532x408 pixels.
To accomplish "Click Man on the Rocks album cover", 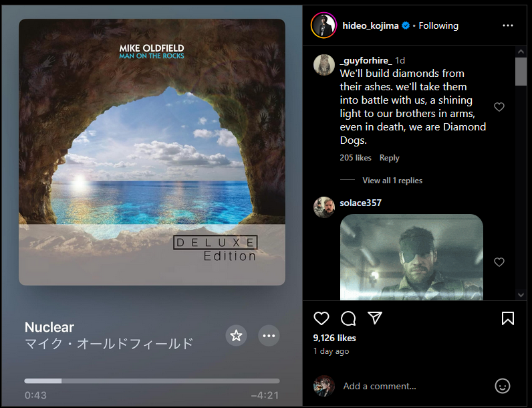I will click(x=152, y=152).
